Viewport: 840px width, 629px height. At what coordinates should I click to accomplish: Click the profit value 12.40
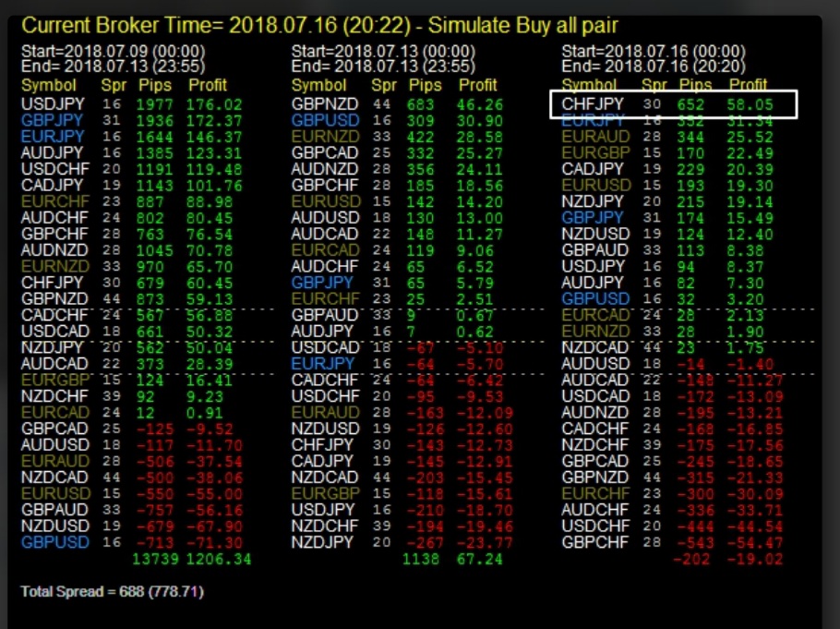pyautogui.click(x=750, y=234)
